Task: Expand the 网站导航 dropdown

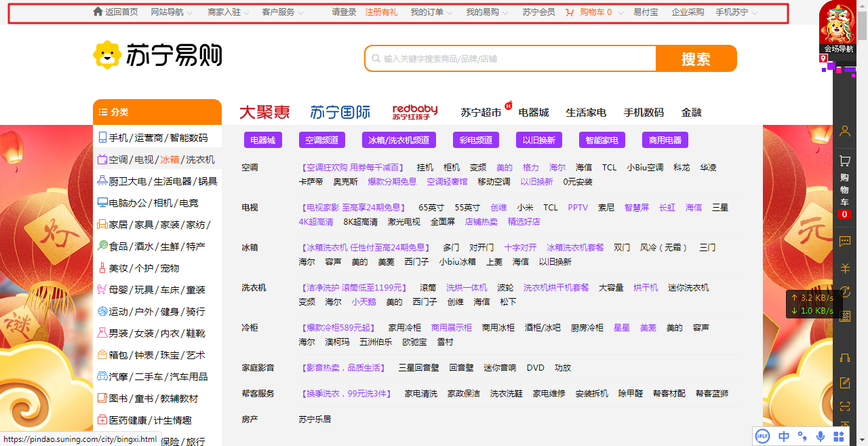Action: pyautogui.click(x=171, y=12)
